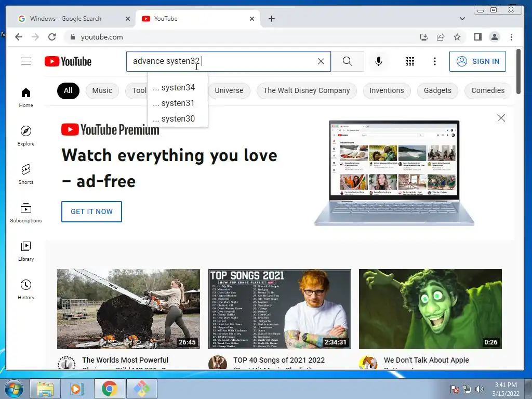Screen dimensions: 532x399
Task: Clear the search box text
Action: (x=321, y=61)
